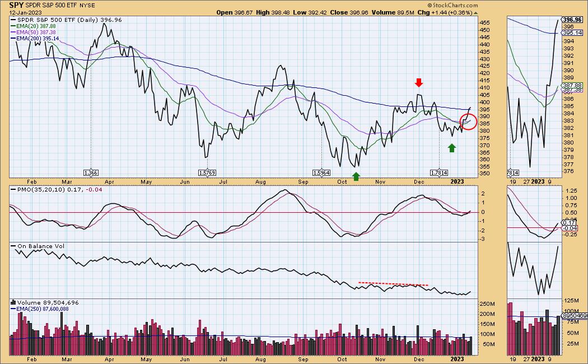
Task: Click the 12-Jan-2023 chart date
Action: point(26,12)
